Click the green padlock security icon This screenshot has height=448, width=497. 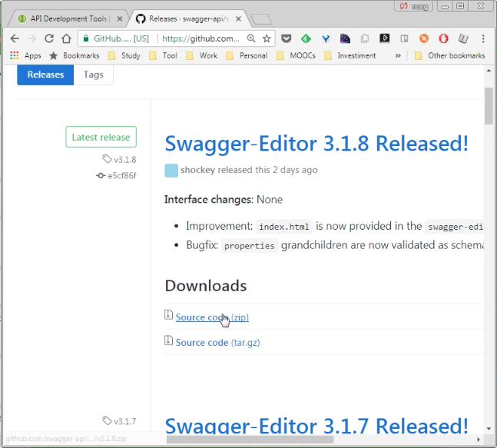pos(85,38)
